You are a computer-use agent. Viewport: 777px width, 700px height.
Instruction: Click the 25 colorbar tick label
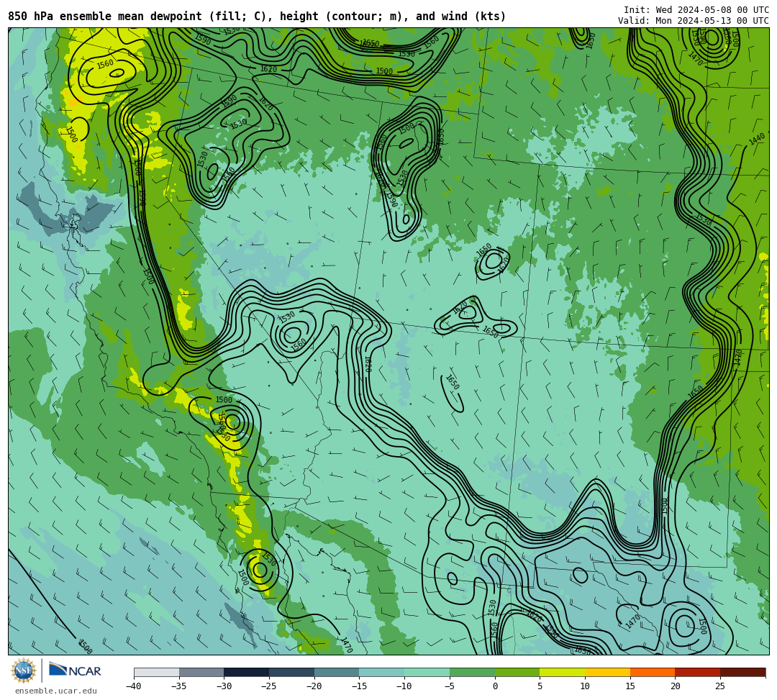(x=720, y=686)
